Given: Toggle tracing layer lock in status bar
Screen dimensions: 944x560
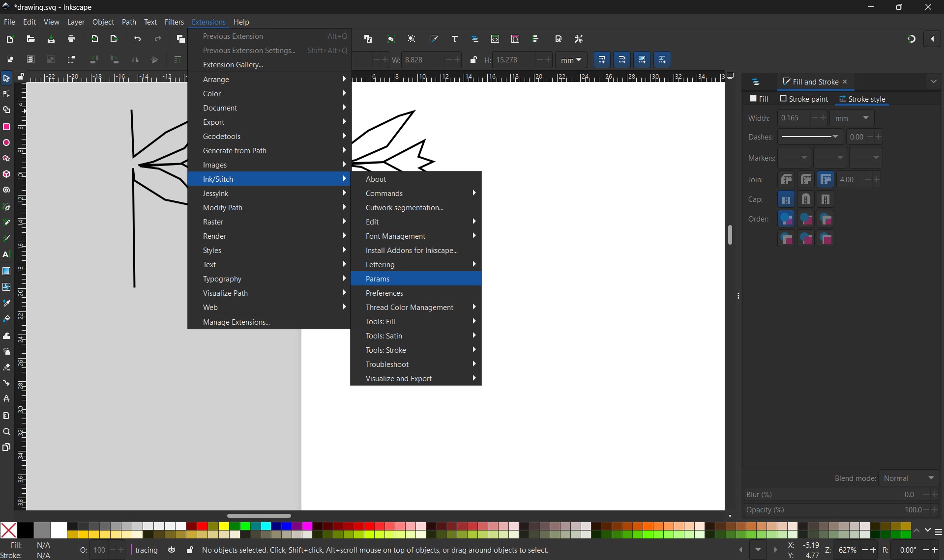Looking at the screenshot, I should point(190,550).
